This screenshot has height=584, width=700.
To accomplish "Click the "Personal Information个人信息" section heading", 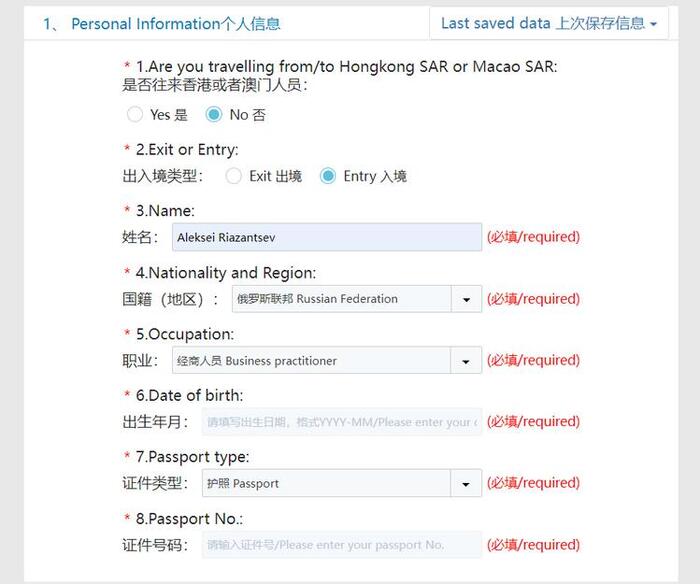I will click(175, 24).
